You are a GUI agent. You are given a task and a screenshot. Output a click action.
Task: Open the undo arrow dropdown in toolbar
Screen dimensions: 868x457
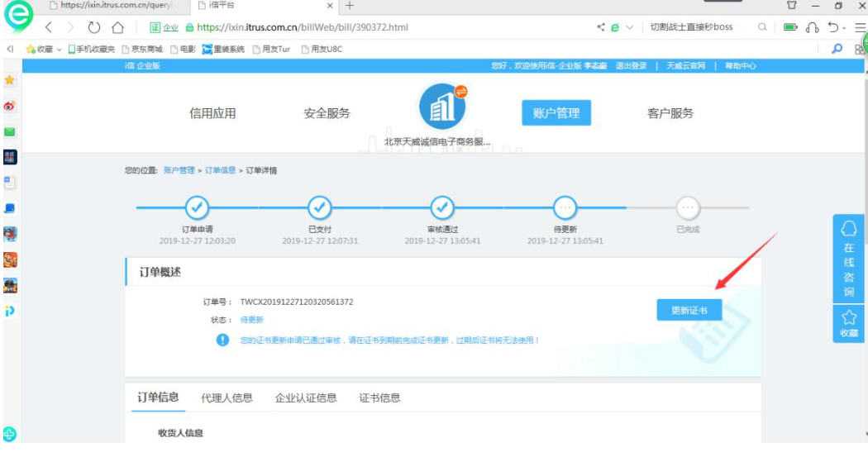click(x=842, y=27)
